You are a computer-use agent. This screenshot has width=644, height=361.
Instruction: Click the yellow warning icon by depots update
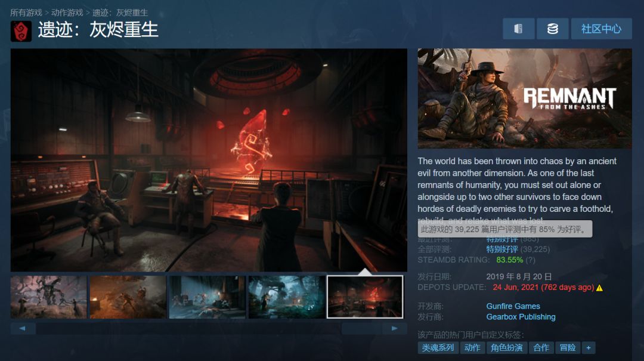click(x=600, y=288)
